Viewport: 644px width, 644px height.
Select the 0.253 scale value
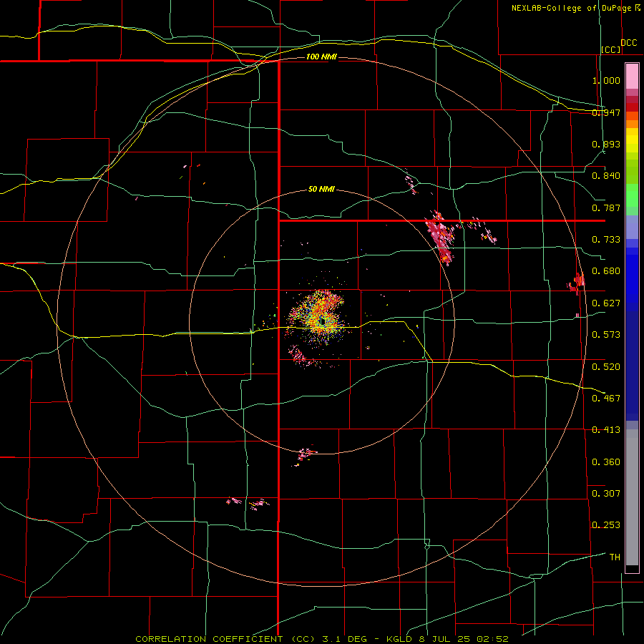[606, 525]
